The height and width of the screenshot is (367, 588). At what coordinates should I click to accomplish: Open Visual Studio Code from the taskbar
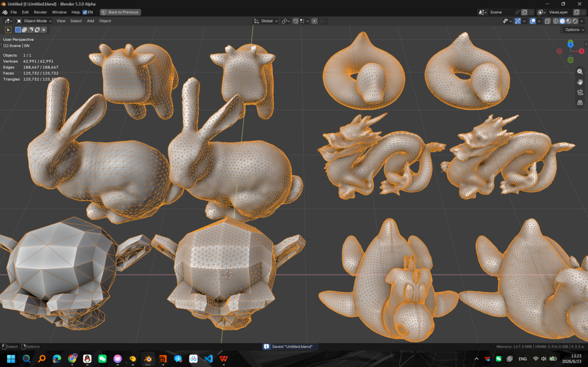click(x=208, y=359)
